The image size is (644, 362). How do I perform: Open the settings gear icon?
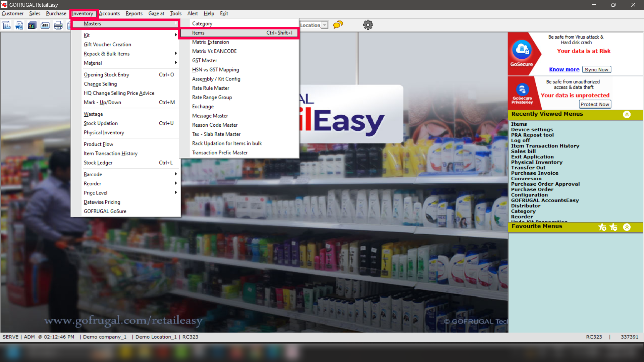[368, 25]
